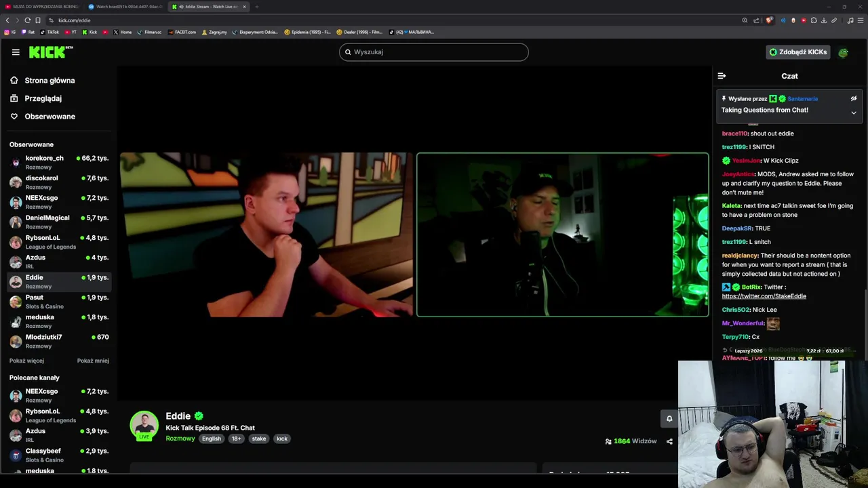Open the Zagraj.my bookmark

tap(214, 32)
